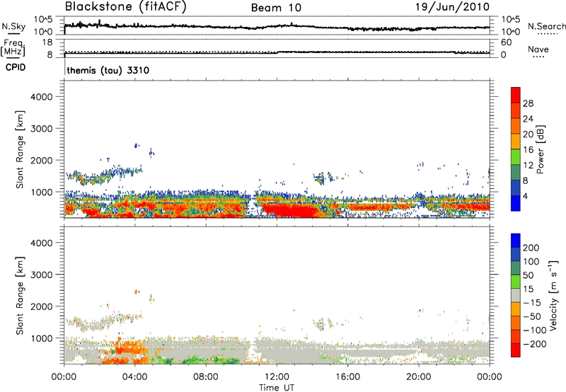Pick the power colorbar segment between 20 and 24
Image resolution: width=566 pixels, height=392 pixels.
click(516, 126)
